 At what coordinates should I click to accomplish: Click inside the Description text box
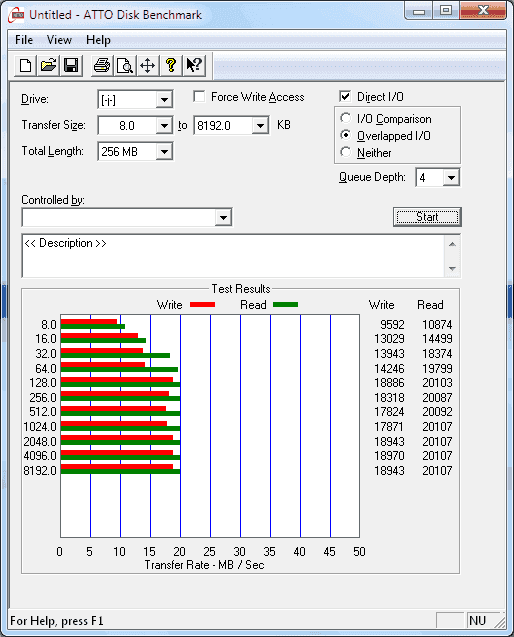pyautogui.click(x=234, y=256)
